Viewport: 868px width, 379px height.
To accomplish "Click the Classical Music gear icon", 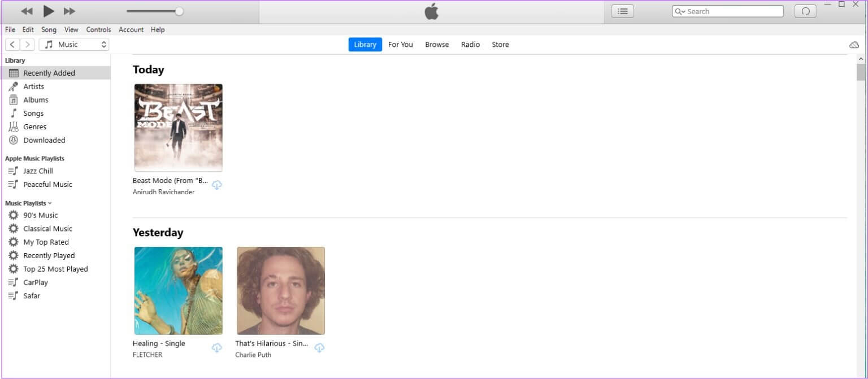I will (14, 229).
